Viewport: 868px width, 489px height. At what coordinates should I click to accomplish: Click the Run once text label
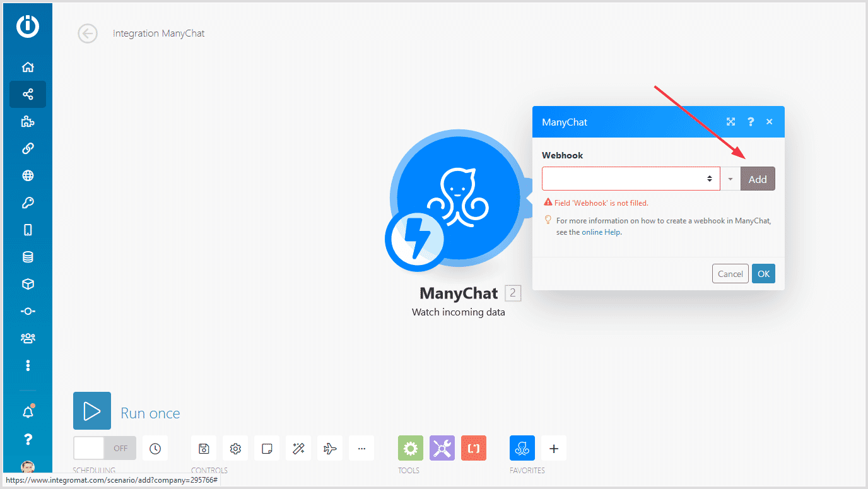[x=150, y=413]
